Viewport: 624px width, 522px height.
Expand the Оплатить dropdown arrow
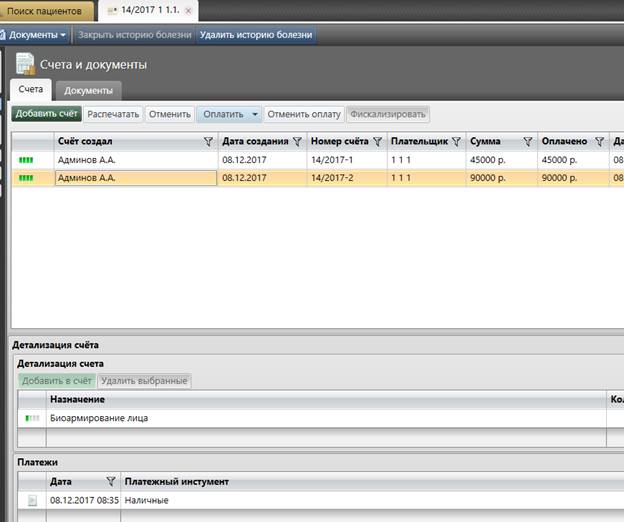point(255,114)
